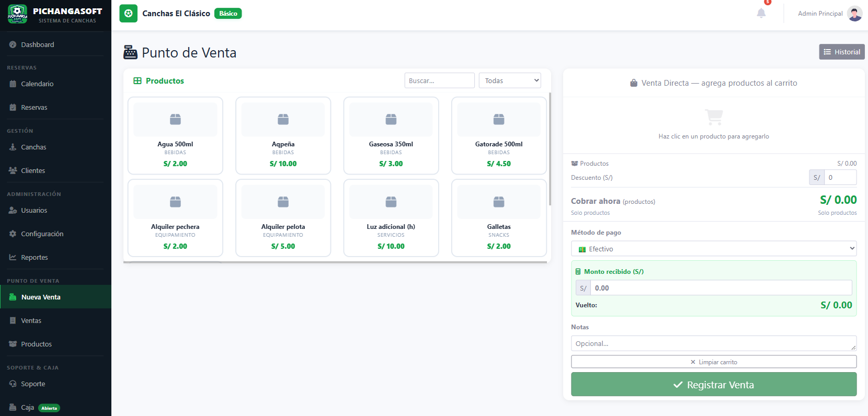Add Gaseosa 350ml to the cart
The width and height of the screenshot is (868, 416).
(x=391, y=136)
